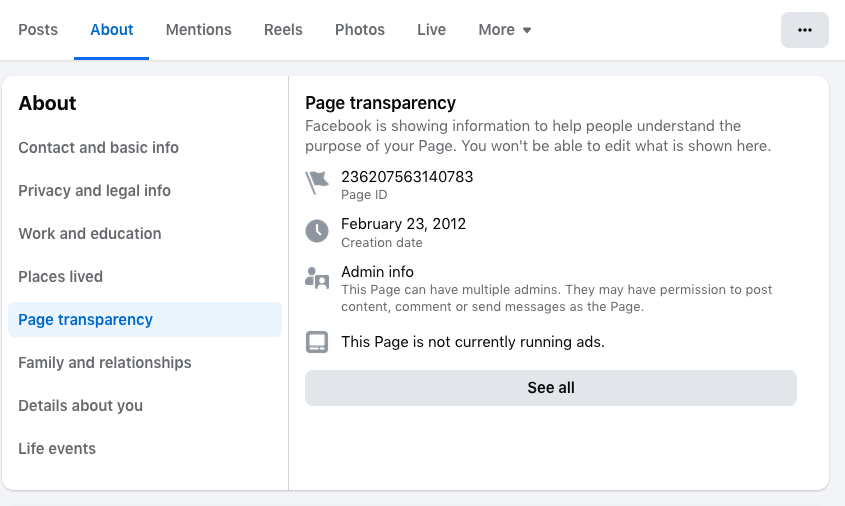The height and width of the screenshot is (506, 845).
Task: Go to the Reels tab
Action: (283, 30)
